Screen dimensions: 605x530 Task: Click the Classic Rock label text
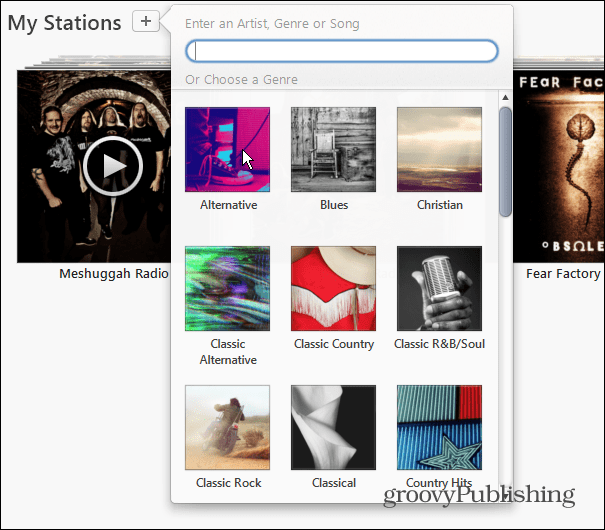(228, 483)
